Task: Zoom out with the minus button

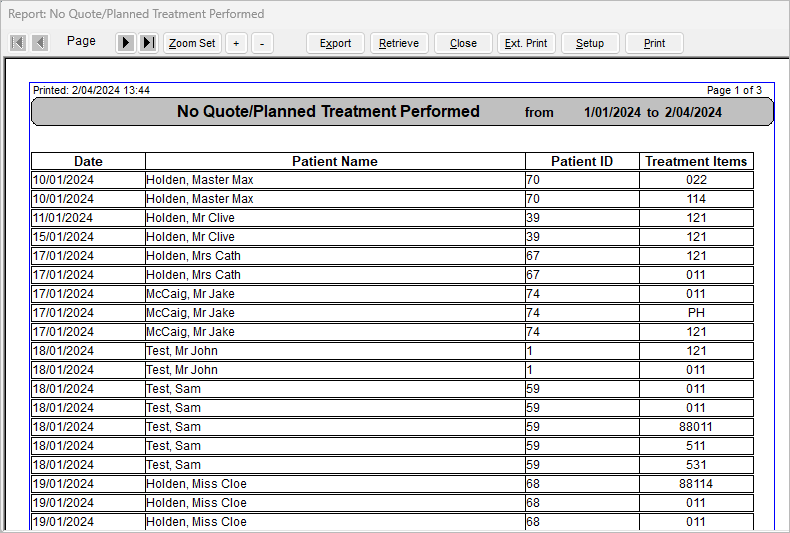Action: 262,43
